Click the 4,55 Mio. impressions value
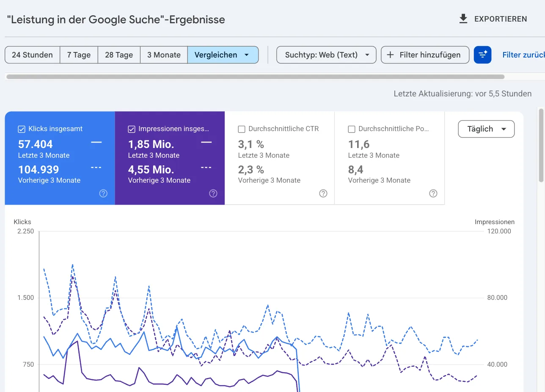 pyautogui.click(x=151, y=170)
